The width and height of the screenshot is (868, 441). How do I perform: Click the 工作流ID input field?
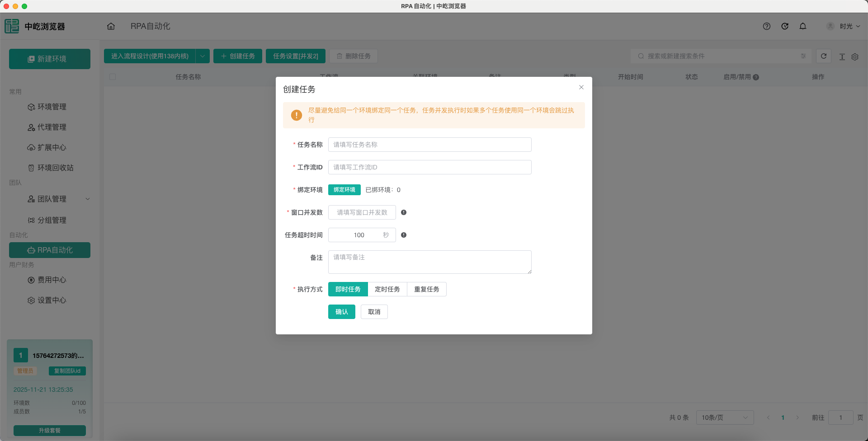[x=429, y=167]
